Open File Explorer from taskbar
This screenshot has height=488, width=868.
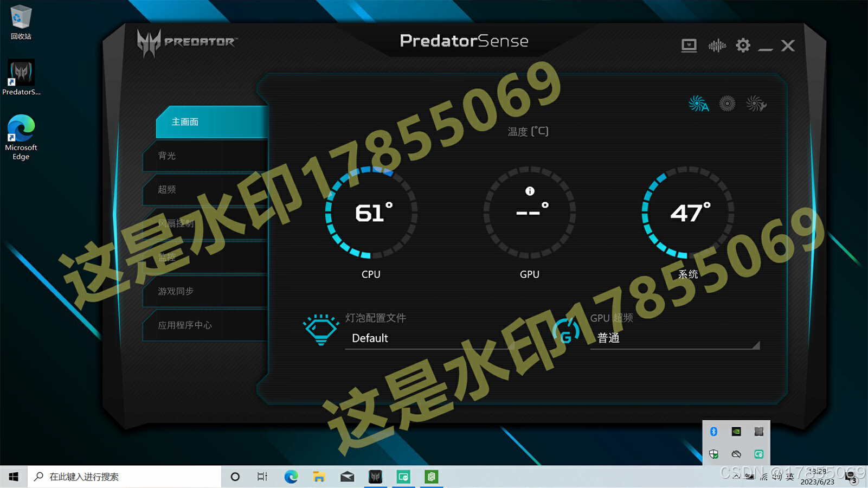point(319,477)
